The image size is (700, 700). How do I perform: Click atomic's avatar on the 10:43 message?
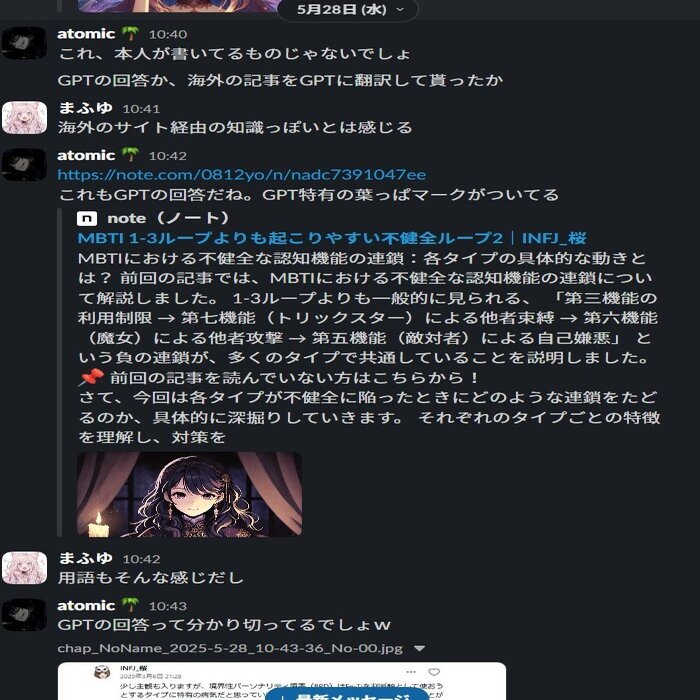tap(24, 615)
